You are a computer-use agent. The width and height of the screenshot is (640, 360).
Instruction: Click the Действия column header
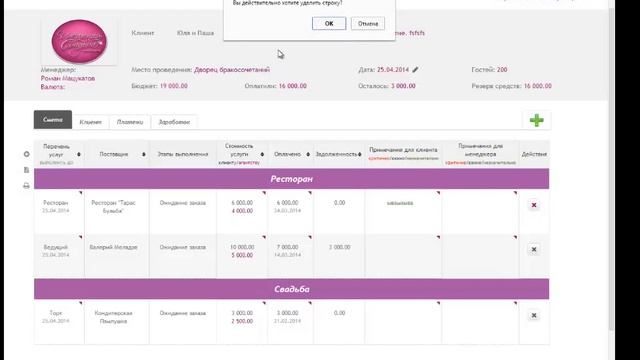(x=534, y=154)
